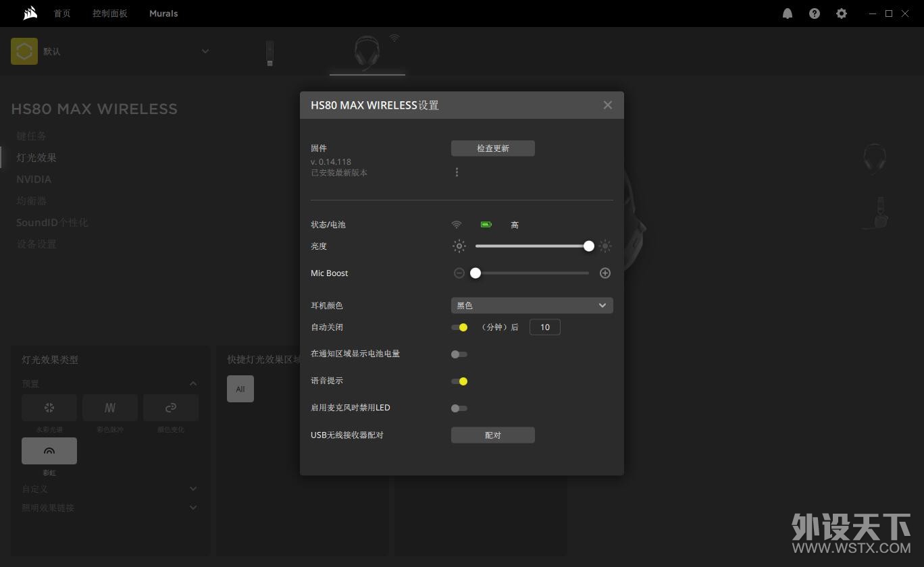
Task: Open iCUE settings gear icon
Action: (x=842, y=13)
